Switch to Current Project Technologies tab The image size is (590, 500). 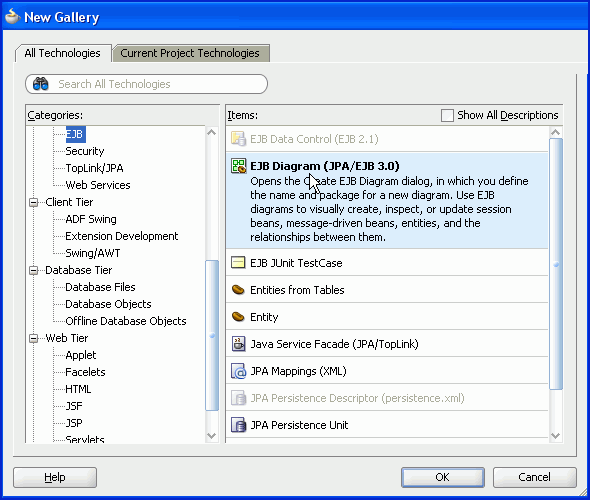click(x=190, y=53)
